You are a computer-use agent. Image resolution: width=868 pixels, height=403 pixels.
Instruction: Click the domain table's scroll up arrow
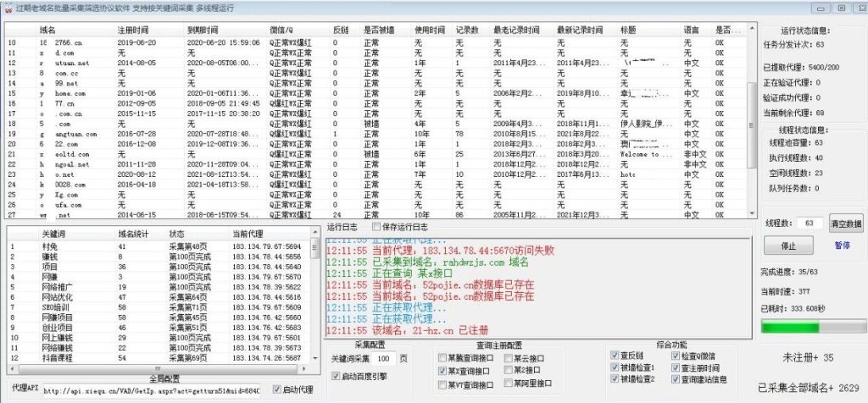(750, 30)
